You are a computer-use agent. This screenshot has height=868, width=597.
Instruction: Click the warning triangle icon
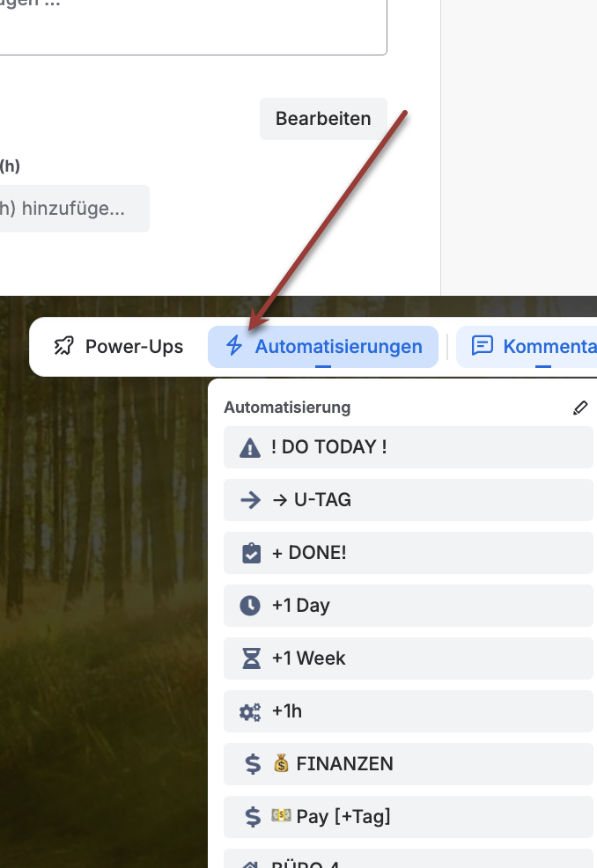tap(250, 447)
